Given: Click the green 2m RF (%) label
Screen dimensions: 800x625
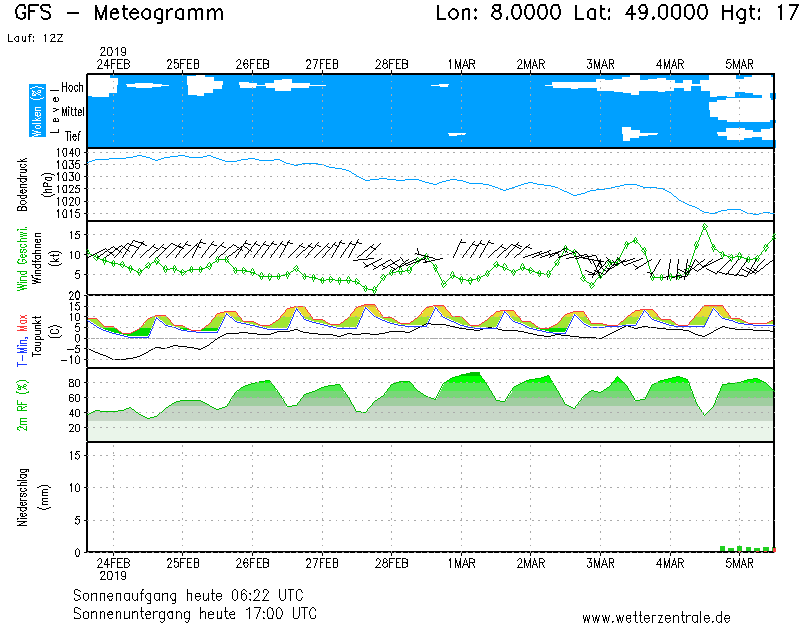Looking at the screenshot, I should 22,405.
